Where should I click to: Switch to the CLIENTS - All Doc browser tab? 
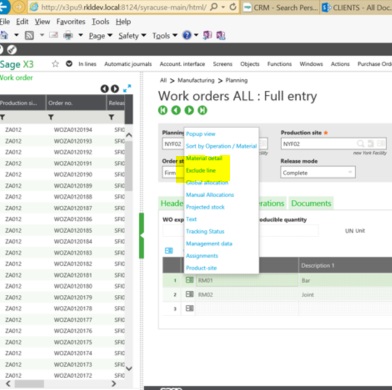pyautogui.click(x=356, y=7)
